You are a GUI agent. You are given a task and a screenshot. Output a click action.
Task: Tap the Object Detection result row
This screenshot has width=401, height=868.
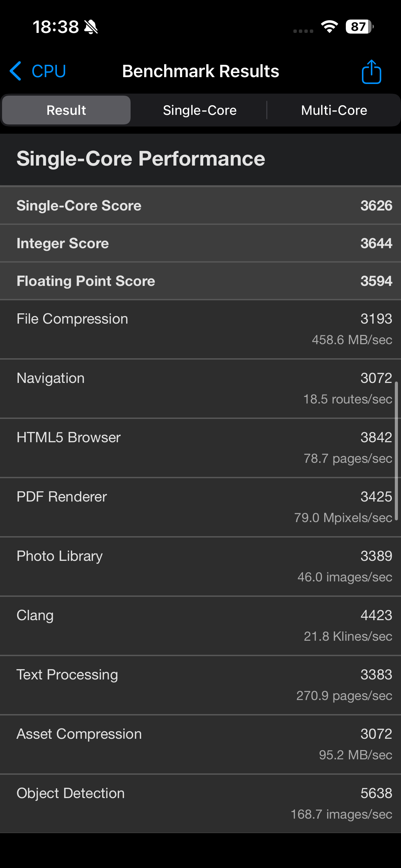coord(200,803)
